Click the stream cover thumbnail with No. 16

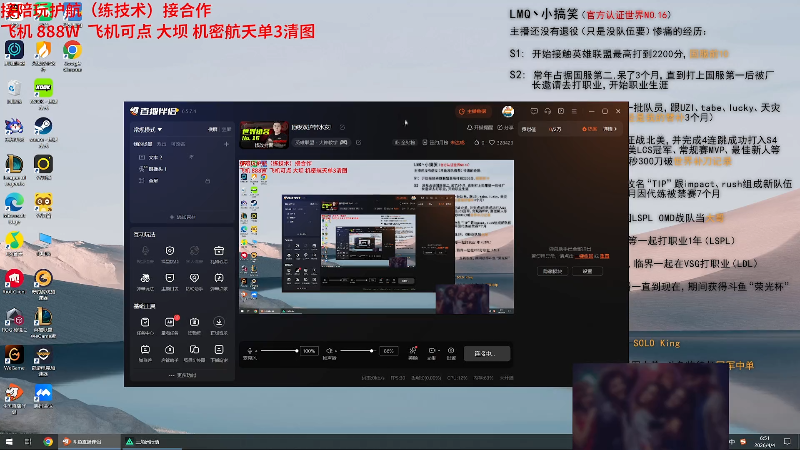coord(264,135)
